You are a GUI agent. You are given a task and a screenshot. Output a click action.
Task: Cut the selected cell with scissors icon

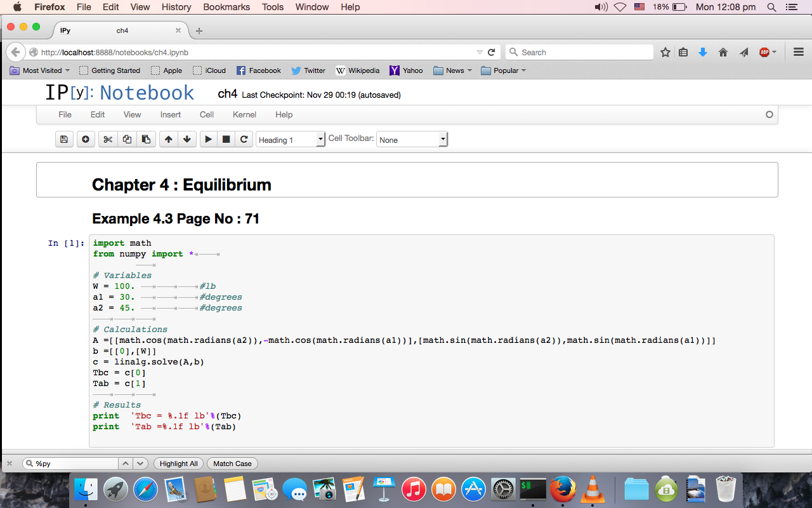[x=108, y=140]
